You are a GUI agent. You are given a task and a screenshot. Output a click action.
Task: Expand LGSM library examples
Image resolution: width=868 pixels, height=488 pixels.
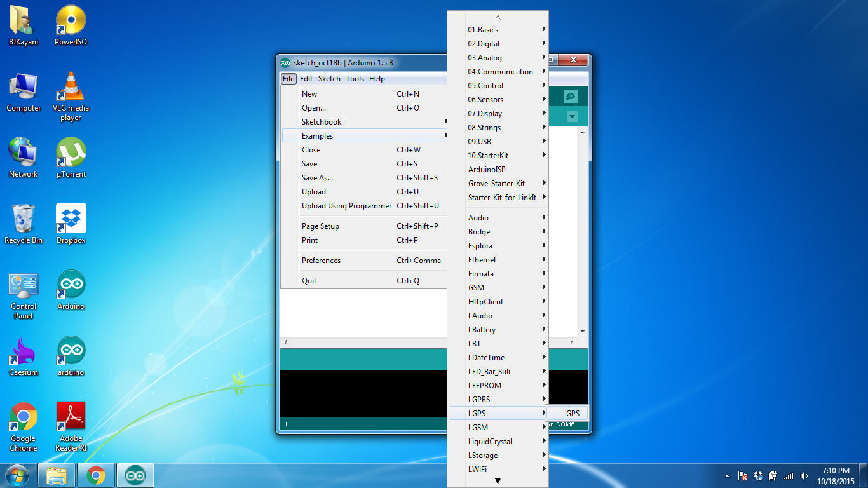[498, 428]
